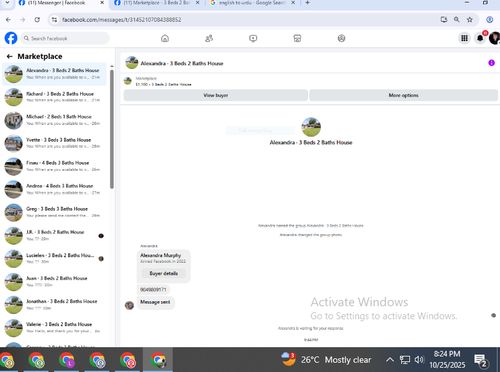Open Finau - 4 Beds 3 Baths House chat
The width and height of the screenshot is (500, 372).
54,166
